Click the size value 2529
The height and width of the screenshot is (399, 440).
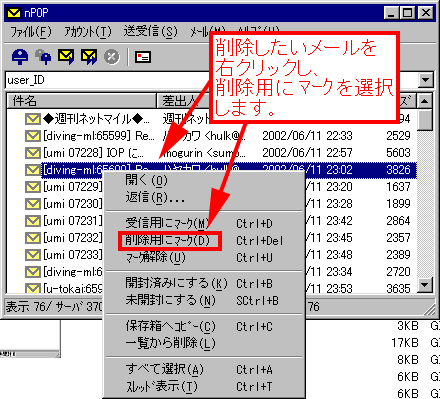(398, 136)
